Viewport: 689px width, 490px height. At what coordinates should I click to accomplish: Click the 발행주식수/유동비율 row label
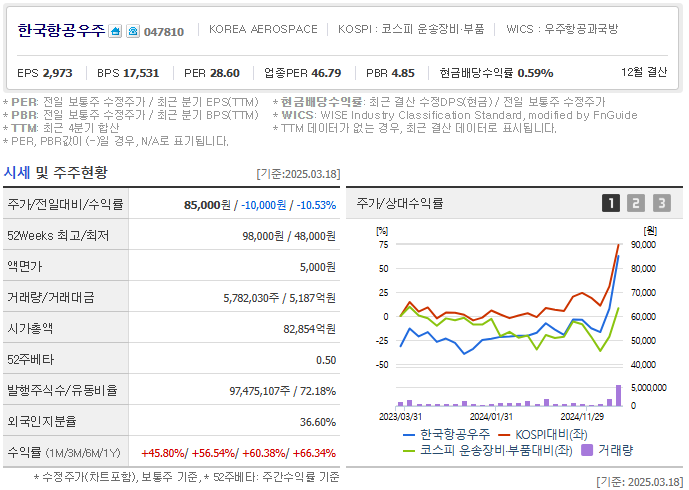(62, 390)
